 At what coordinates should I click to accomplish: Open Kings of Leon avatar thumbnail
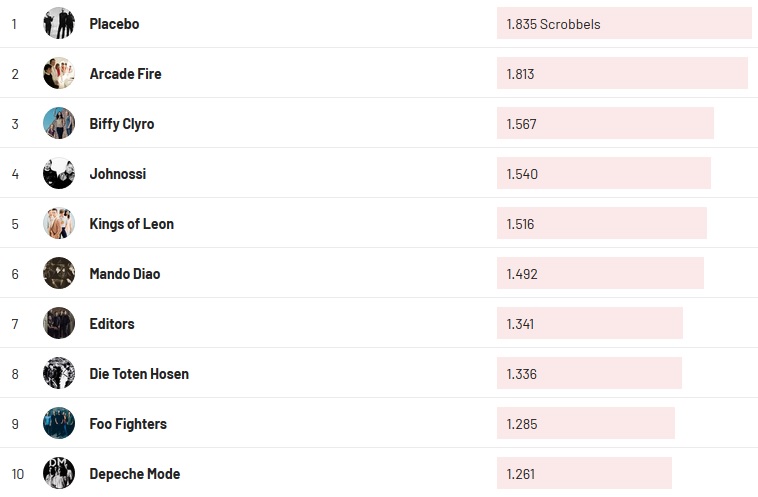(59, 223)
